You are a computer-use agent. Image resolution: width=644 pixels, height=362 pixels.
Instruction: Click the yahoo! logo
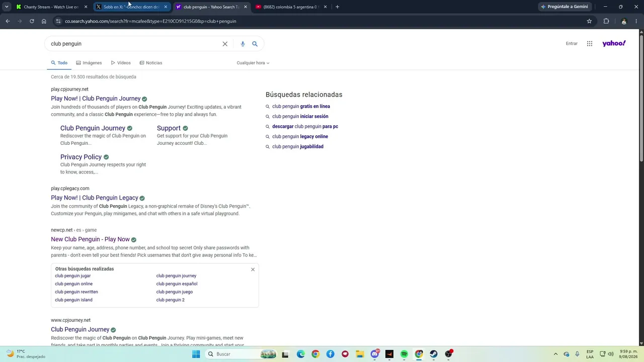click(x=614, y=43)
